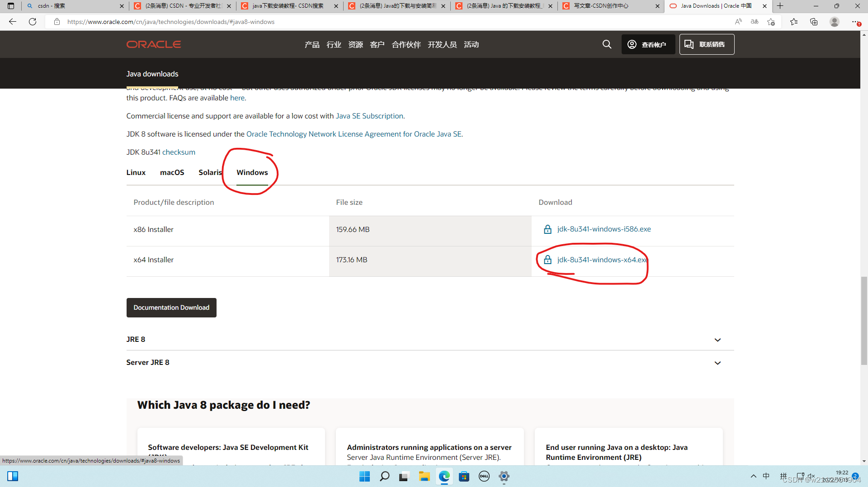The width and height of the screenshot is (868, 487).
Task: Reload the page with refresh icon
Action: click(x=33, y=22)
